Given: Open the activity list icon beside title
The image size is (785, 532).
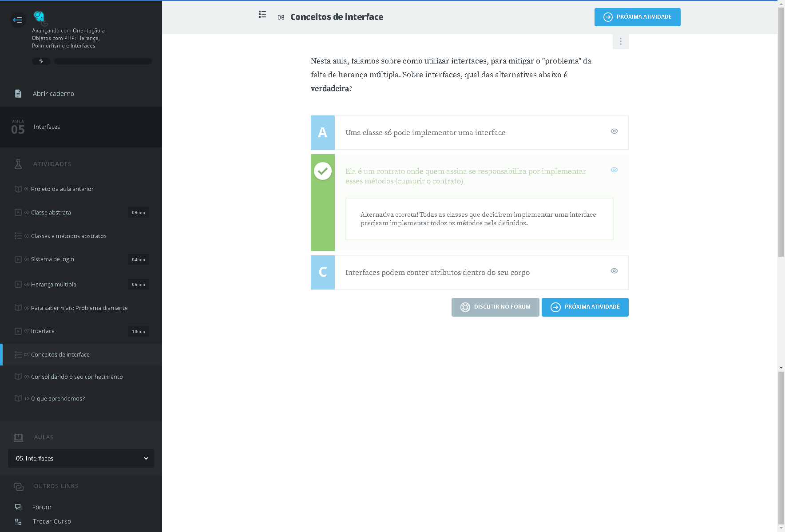Looking at the screenshot, I should (262, 15).
